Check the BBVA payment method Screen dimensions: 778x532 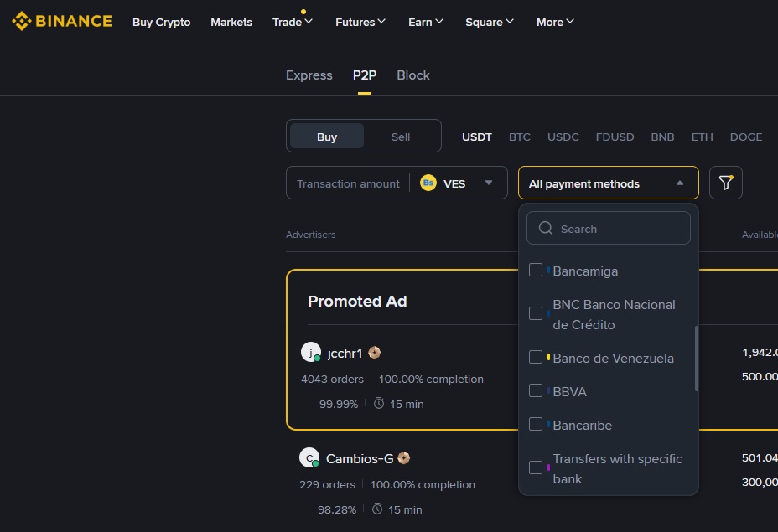535,390
